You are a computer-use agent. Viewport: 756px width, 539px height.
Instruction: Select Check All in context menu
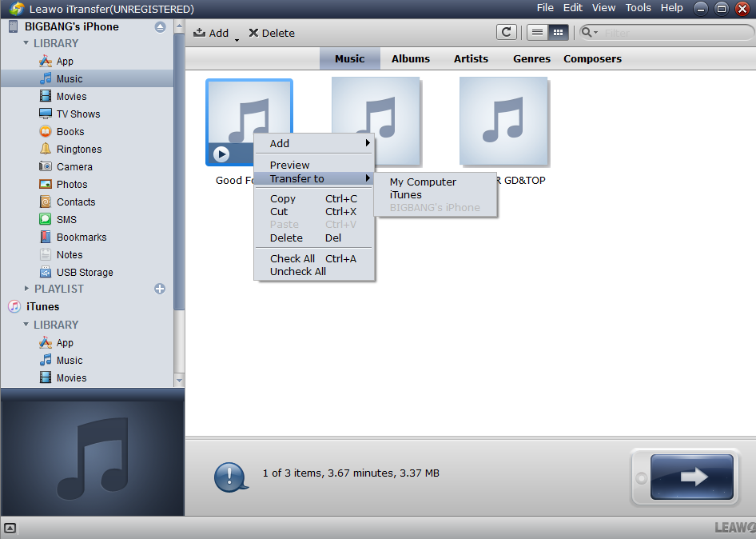point(314,258)
